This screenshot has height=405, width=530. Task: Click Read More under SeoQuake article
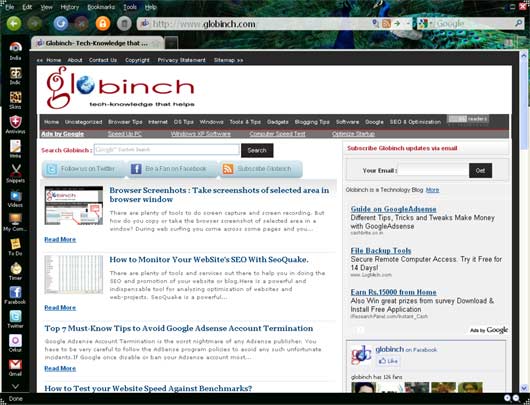pyautogui.click(x=60, y=308)
